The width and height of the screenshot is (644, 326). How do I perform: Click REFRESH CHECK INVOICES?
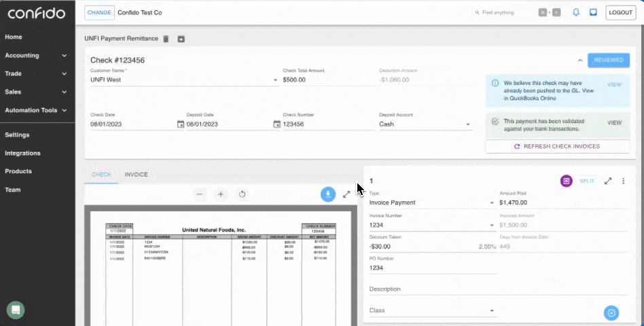557,146
